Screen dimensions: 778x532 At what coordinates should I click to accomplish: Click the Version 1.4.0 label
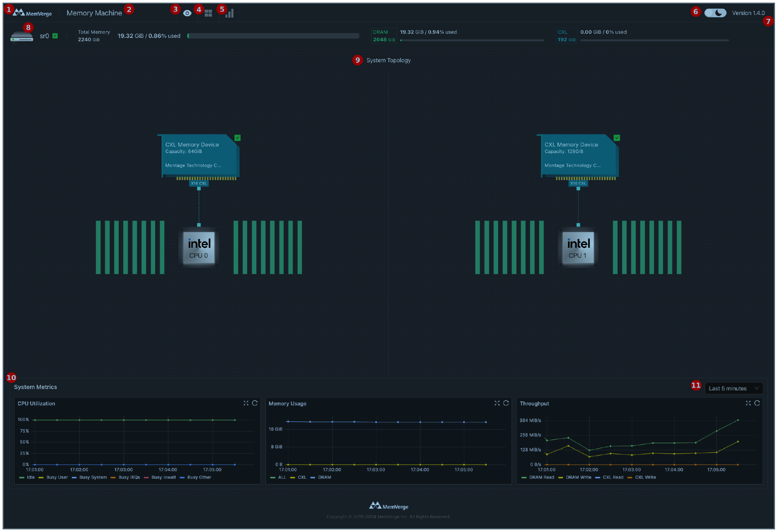(748, 13)
